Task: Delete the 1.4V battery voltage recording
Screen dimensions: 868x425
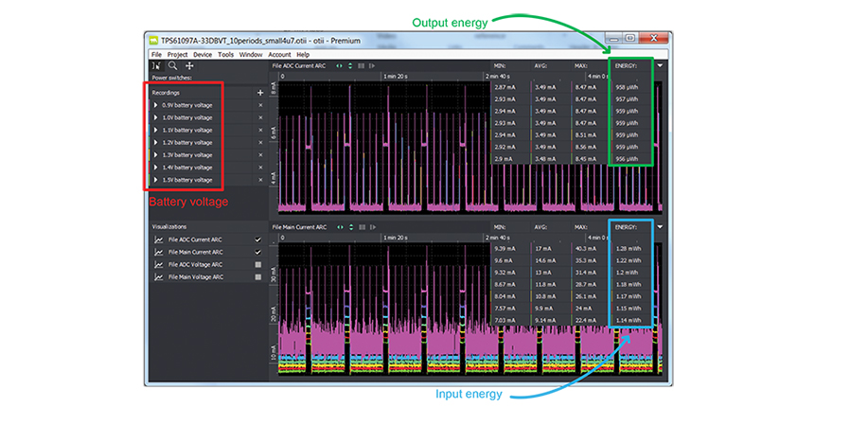Action: [260, 168]
